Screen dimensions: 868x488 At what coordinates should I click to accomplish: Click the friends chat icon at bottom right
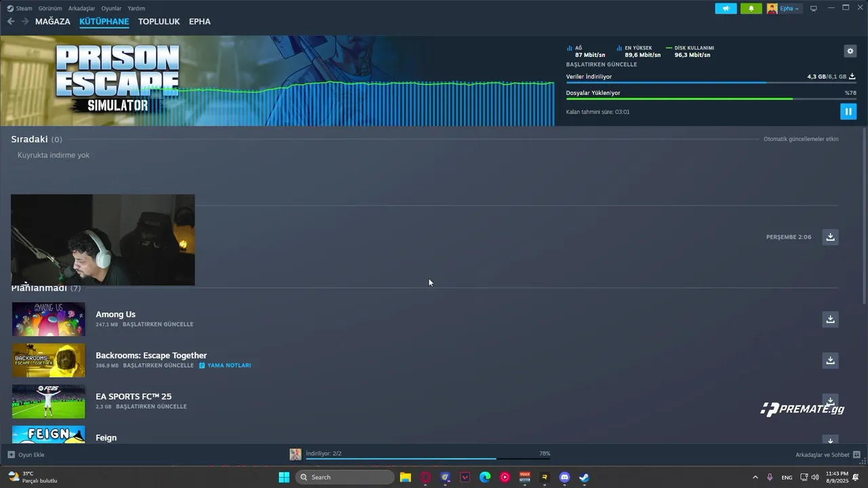click(x=856, y=455)
